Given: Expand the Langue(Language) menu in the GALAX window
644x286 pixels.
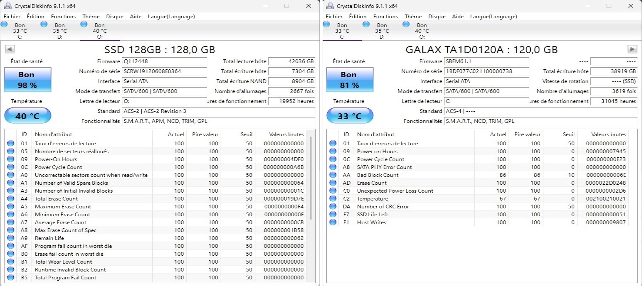Looking at the screenshot, I should click(493, 17).
